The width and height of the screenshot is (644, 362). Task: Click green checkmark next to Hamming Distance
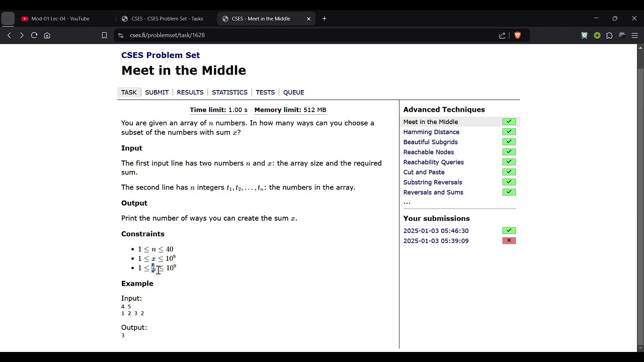509,132
